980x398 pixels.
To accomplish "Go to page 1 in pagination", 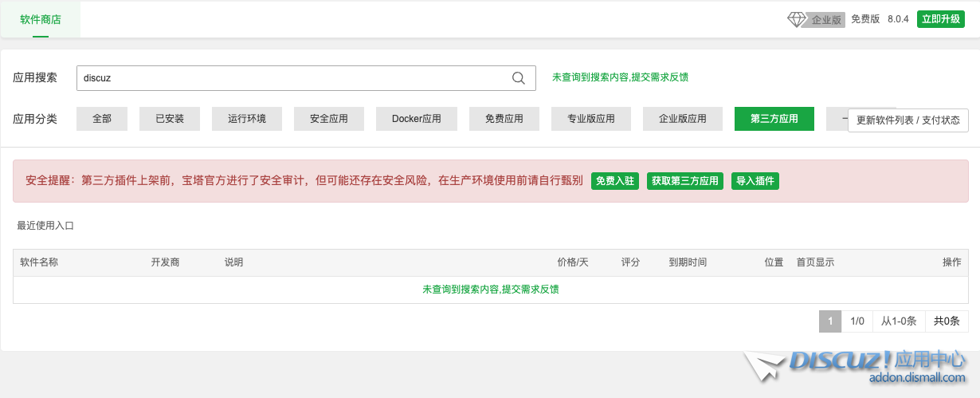I will pos(829,321).
